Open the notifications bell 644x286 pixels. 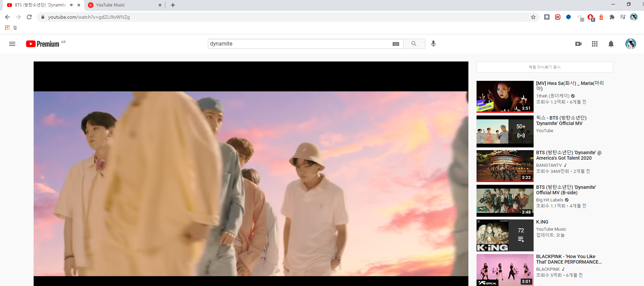pyautogui.click(x=611, y=44)
